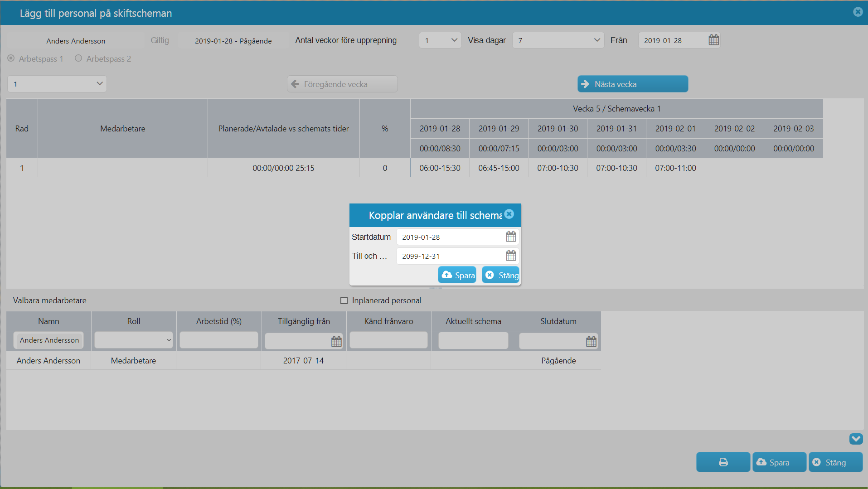Screen dimensions: 868x489
Task: Click the Arbetstid (%) filter field
Action: click(219, 340)
